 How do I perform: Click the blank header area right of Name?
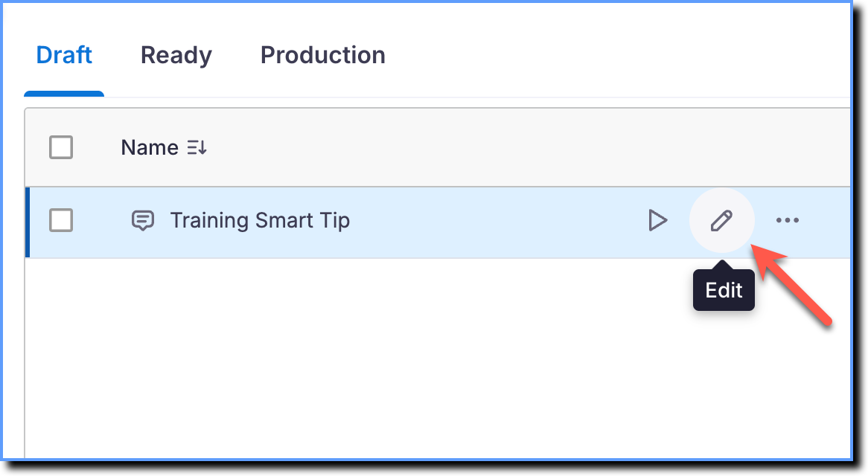[x=526, y=147]
